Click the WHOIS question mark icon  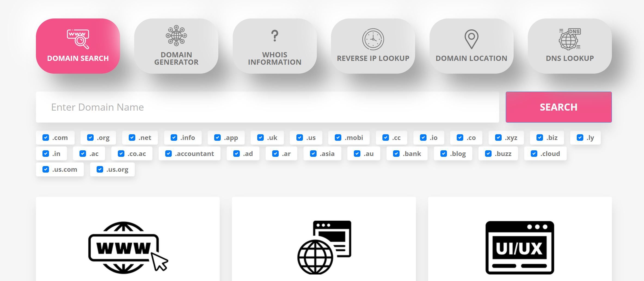point(274,35)
